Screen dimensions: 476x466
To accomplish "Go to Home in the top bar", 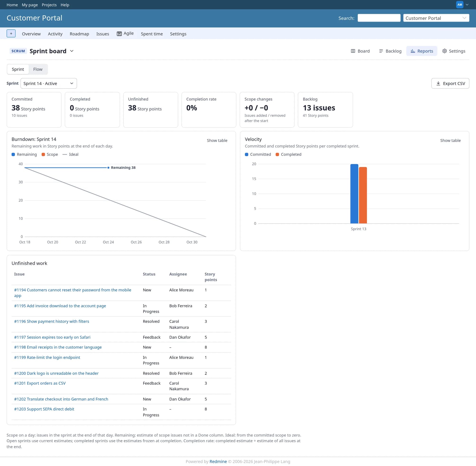I will click(12, 5).
